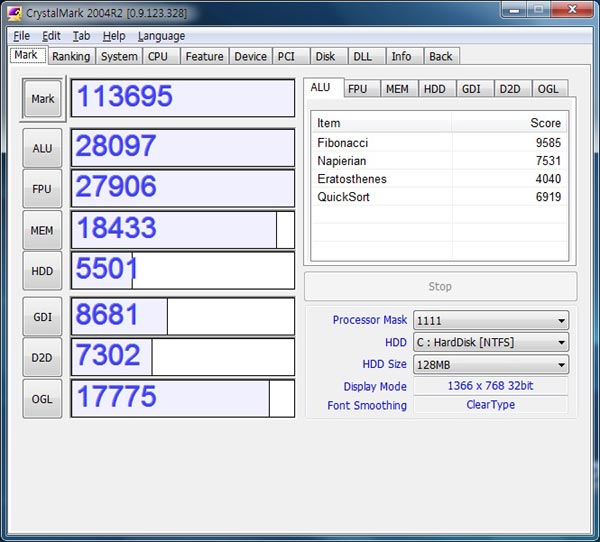Show FPU results tab in score panel
Image resolution: width=600 pixels, height=542 pixels.
click(361, 89)
